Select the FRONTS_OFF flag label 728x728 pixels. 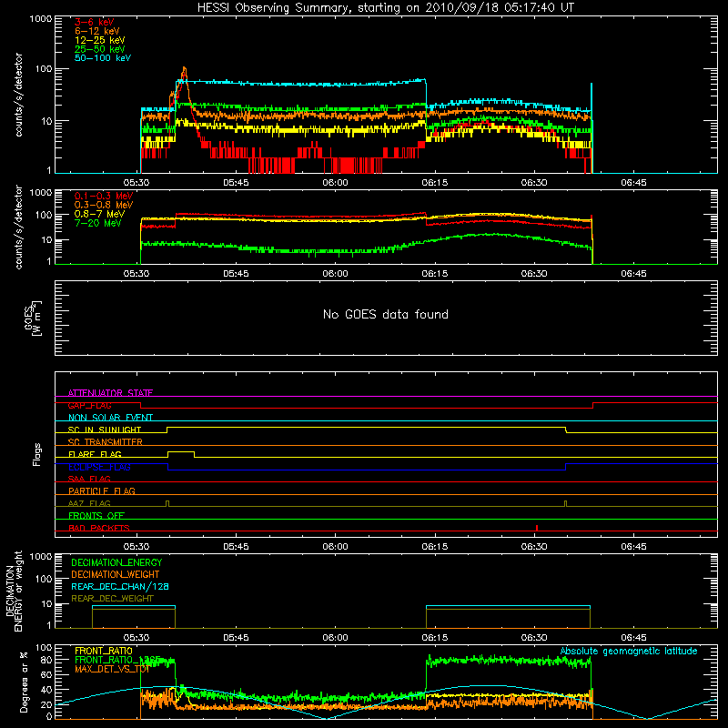coord(96,515)
